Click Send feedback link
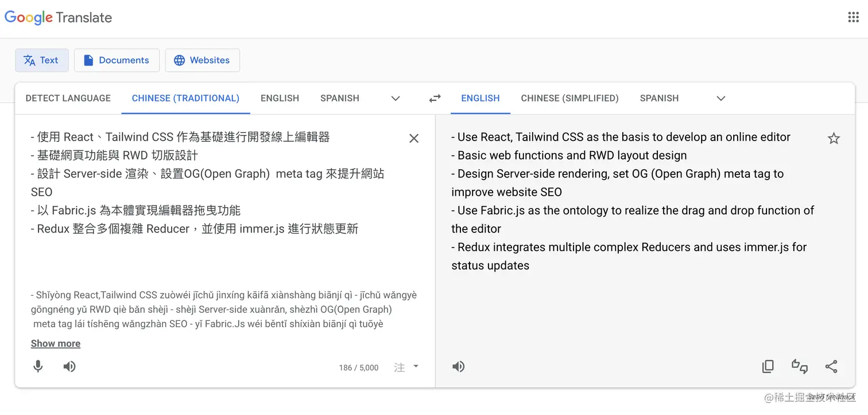This screenshot has height=415, width=868. pos(831,397)
